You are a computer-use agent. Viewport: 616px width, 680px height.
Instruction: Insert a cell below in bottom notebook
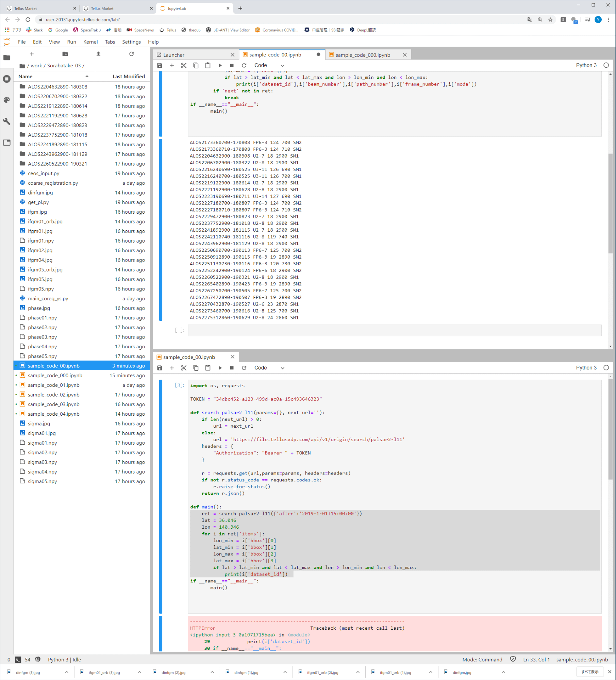pos(172,368)
